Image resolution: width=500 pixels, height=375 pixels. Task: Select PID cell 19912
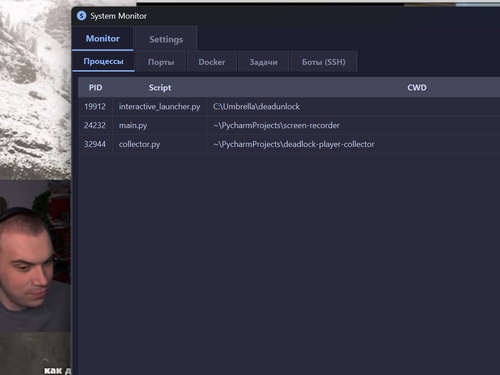click(x=95, y=107)
